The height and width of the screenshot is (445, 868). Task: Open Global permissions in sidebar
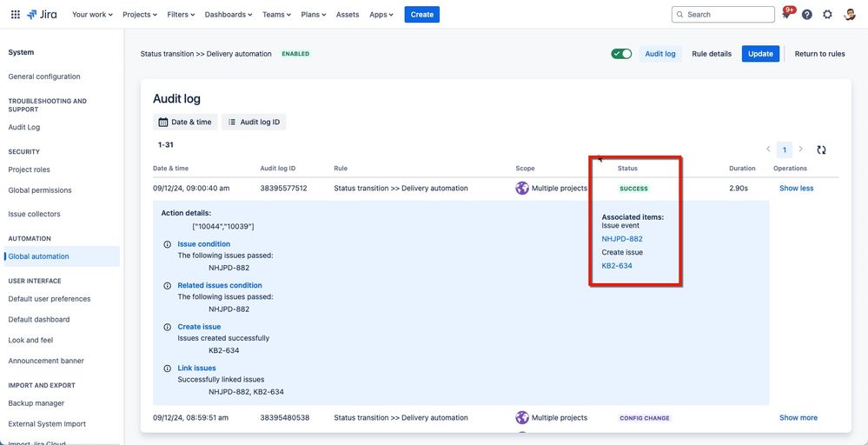point(40,189)
